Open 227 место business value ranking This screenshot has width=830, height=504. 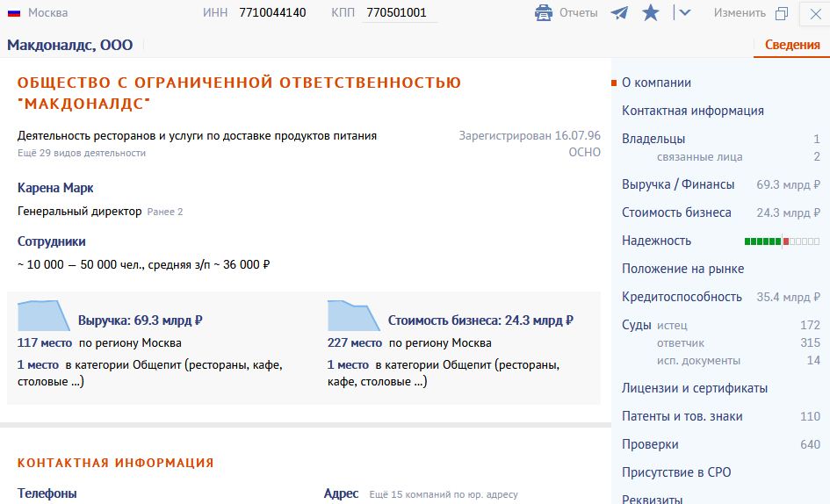(355, 343)
